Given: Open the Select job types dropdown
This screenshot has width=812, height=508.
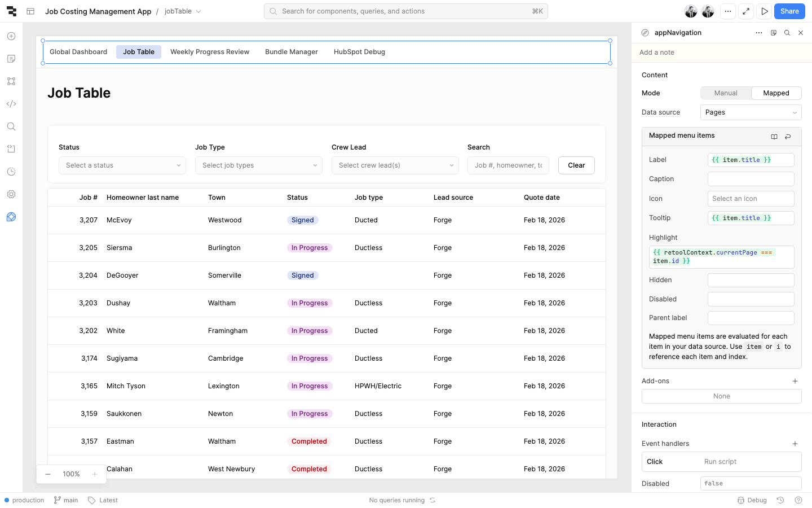Looking at the screenshot, I should tap(258, 165).
